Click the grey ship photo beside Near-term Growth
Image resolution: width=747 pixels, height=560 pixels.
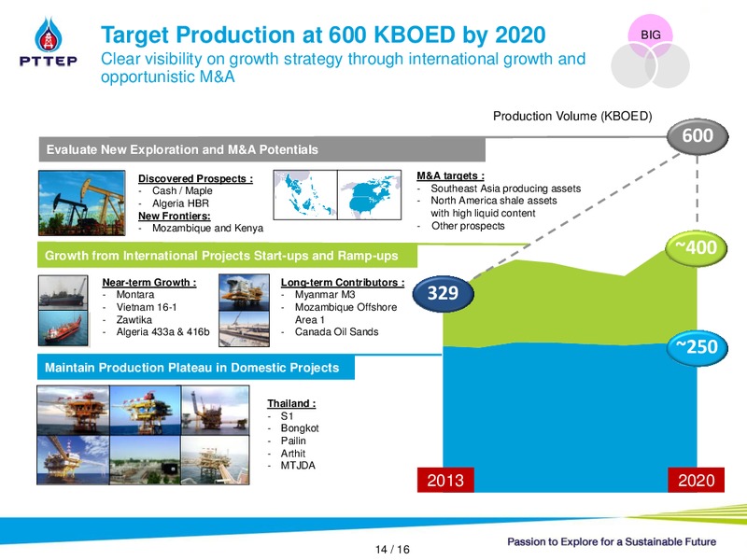click(x=63, y=293)
